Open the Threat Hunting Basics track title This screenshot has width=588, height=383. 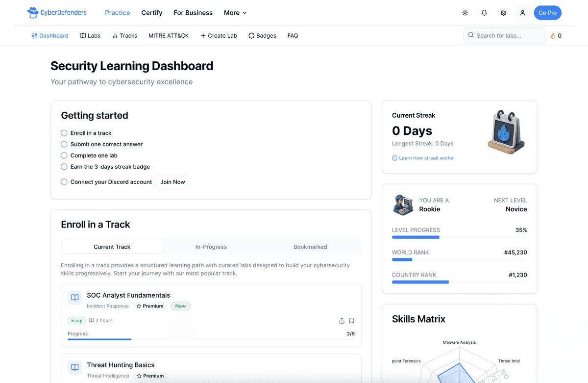[121, 365]
